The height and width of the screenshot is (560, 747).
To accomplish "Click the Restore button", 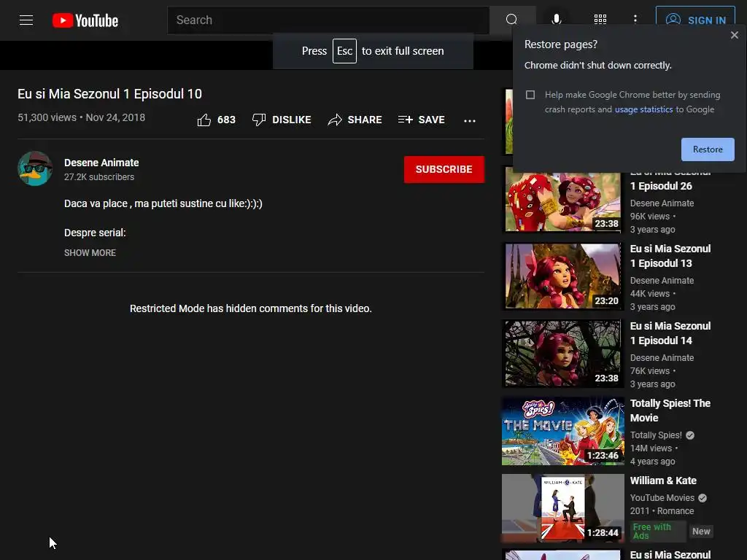I will pyautogui.click(x=708, y=149).
